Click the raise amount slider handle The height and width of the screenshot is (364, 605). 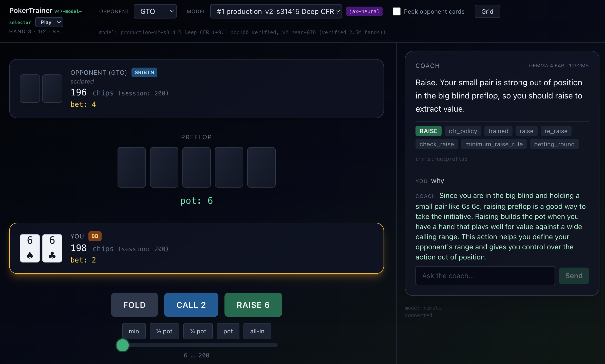tap(123, 345)
